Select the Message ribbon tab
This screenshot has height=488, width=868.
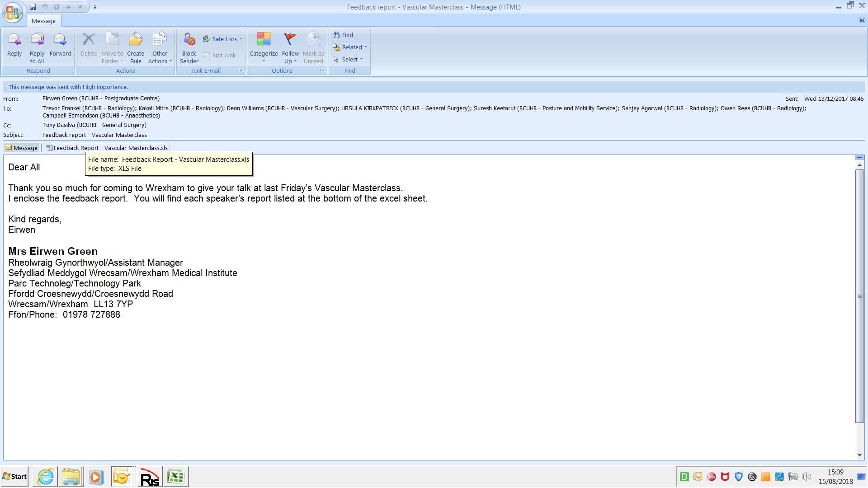43,21
